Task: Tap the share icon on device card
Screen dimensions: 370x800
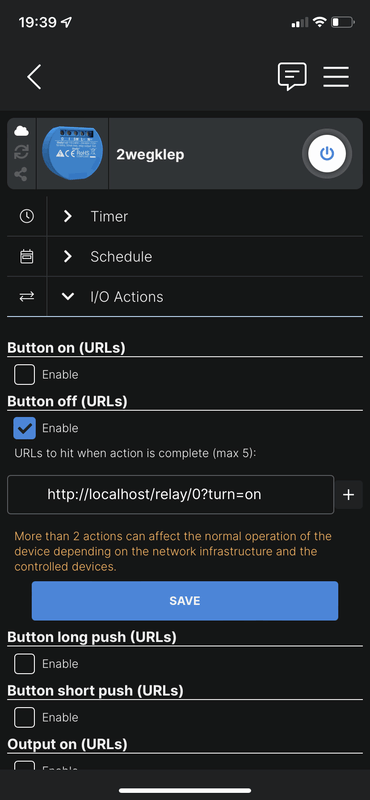Action: [x=21, y=174]
